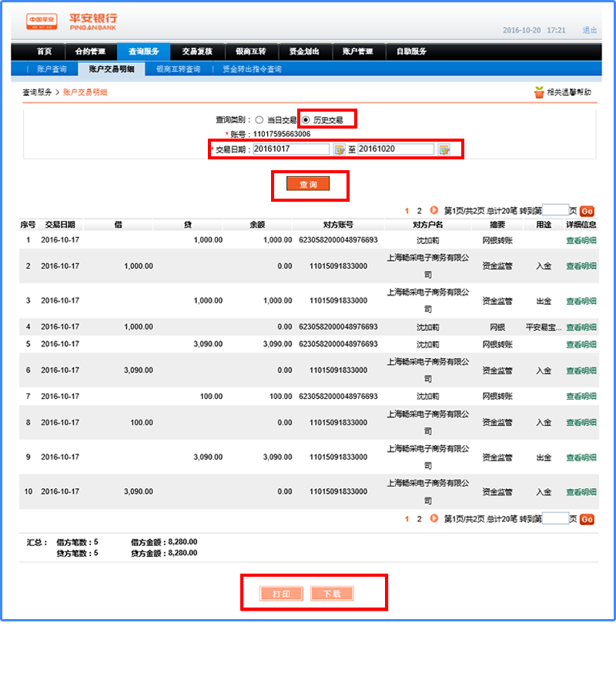Viewport: 616px width, 693px height.
Task: Open the 账户管理 menu
Action: tap(358, 52)
